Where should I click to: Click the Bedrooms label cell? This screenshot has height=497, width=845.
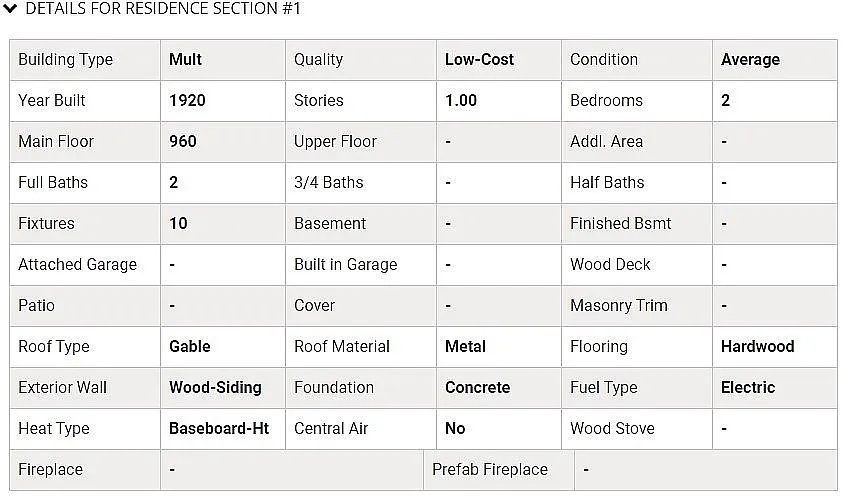coord(637,101)
